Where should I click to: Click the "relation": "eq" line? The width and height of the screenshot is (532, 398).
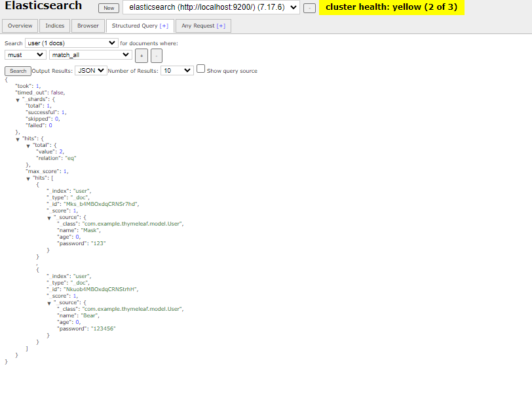pos(56,158)
